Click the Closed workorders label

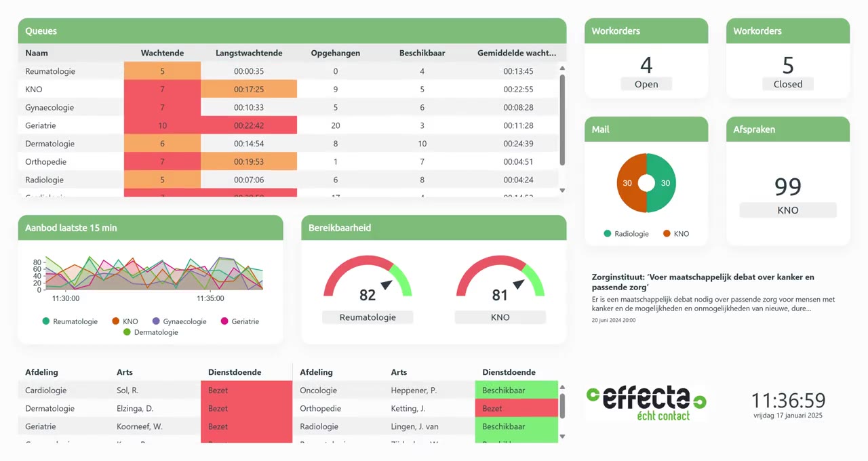click(x=788, y=84)
